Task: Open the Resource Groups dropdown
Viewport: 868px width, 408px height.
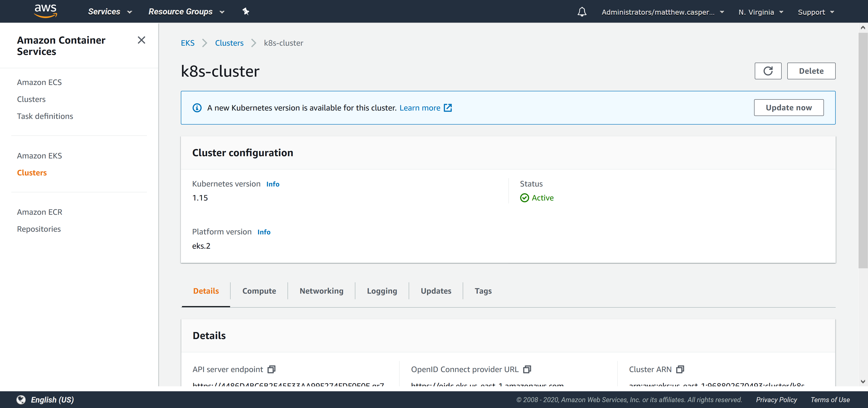Action: [x=186, y=12]
